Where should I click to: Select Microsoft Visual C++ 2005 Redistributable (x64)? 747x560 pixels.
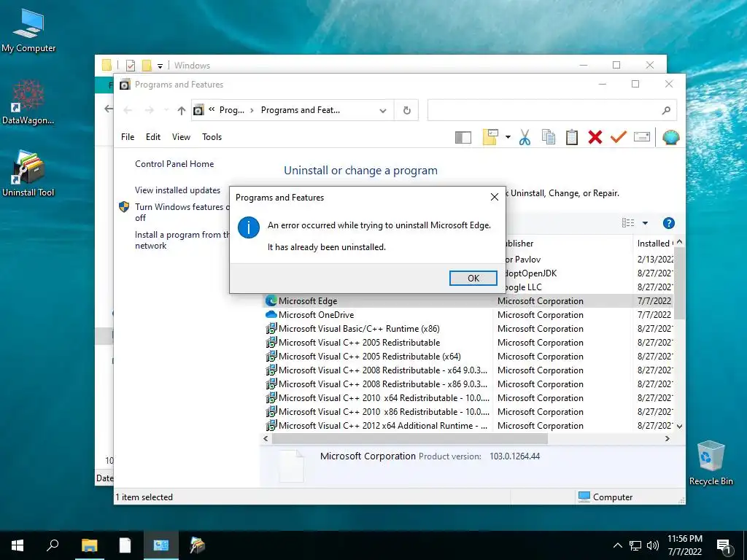469,356
